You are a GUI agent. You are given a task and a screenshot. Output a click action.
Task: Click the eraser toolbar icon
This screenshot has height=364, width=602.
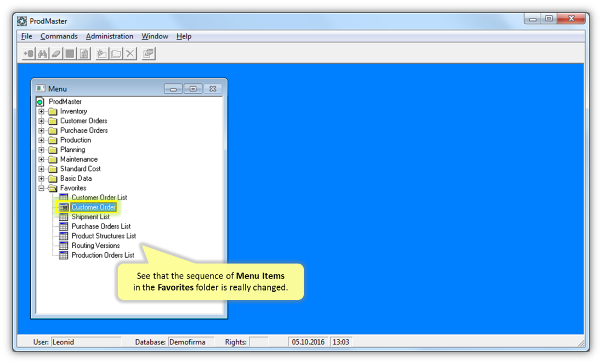tap(56, 54)
